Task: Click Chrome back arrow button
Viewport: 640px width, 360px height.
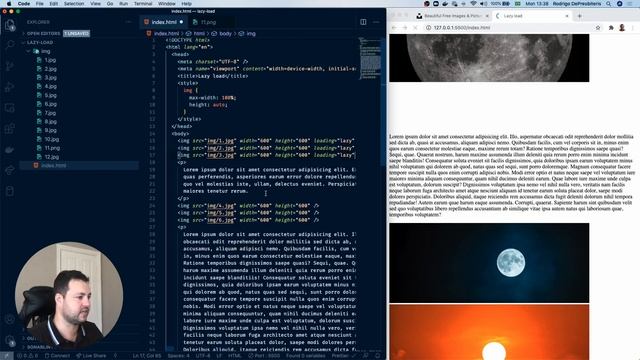Action: point(394,28)
